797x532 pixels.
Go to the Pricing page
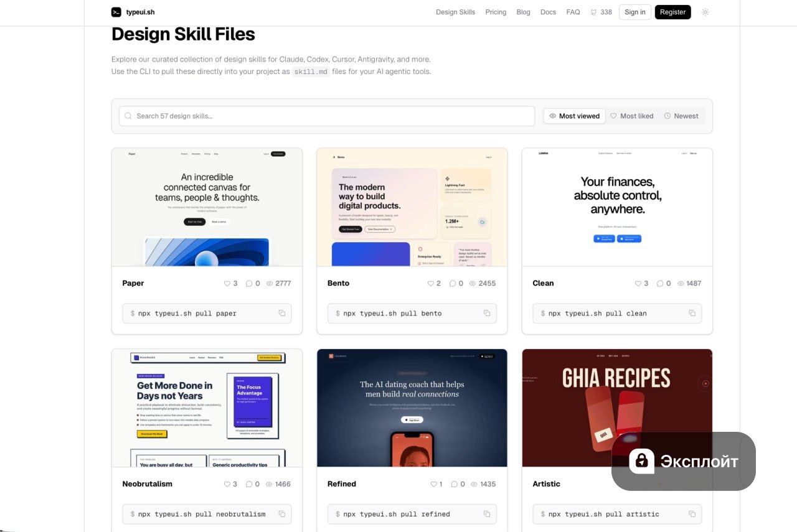click(496, 12)
